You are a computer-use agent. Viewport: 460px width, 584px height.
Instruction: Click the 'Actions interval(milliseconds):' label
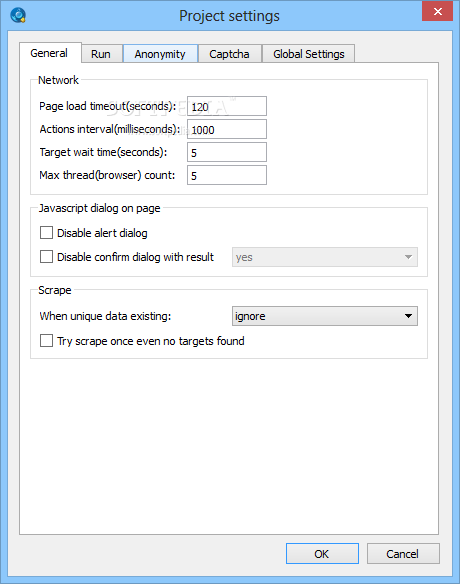(x=110, y=129)
